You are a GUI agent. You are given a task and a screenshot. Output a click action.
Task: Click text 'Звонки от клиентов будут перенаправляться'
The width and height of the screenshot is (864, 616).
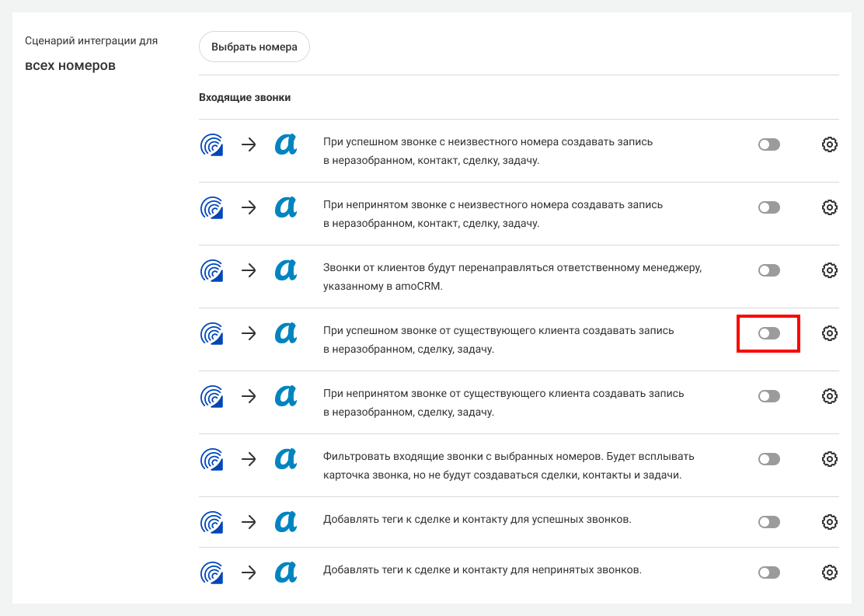click(437, 268)
